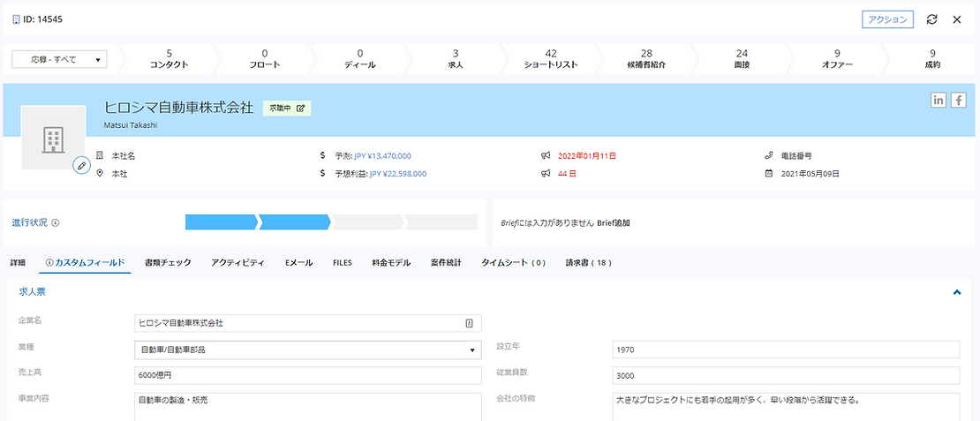Click the refresh icon in the header
The width and height of the screenshot is (980, 421).
click(x=931, y=19)
